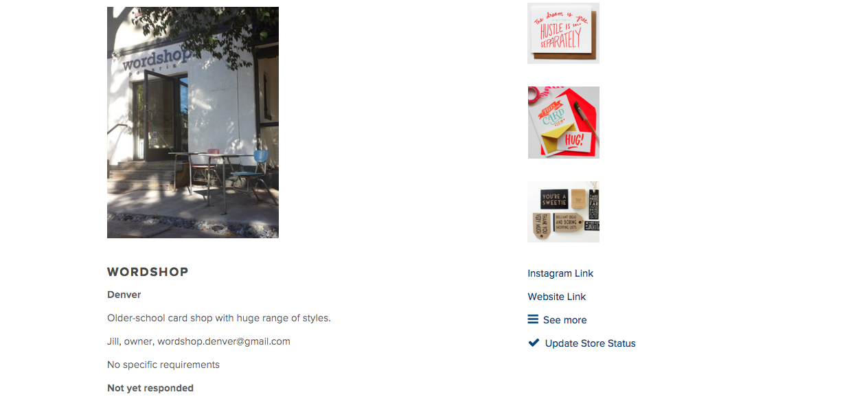Click the checkmark icon for store status

(534, 343)
